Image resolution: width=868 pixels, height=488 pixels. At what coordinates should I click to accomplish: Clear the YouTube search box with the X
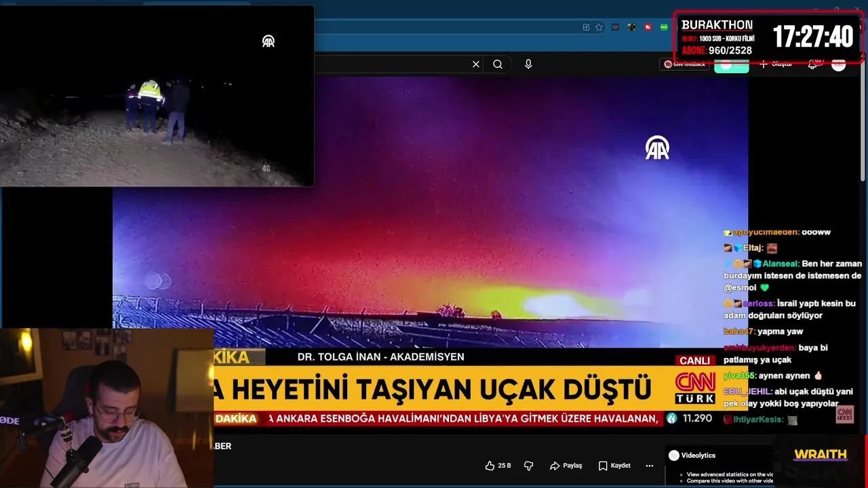[476, 64]
